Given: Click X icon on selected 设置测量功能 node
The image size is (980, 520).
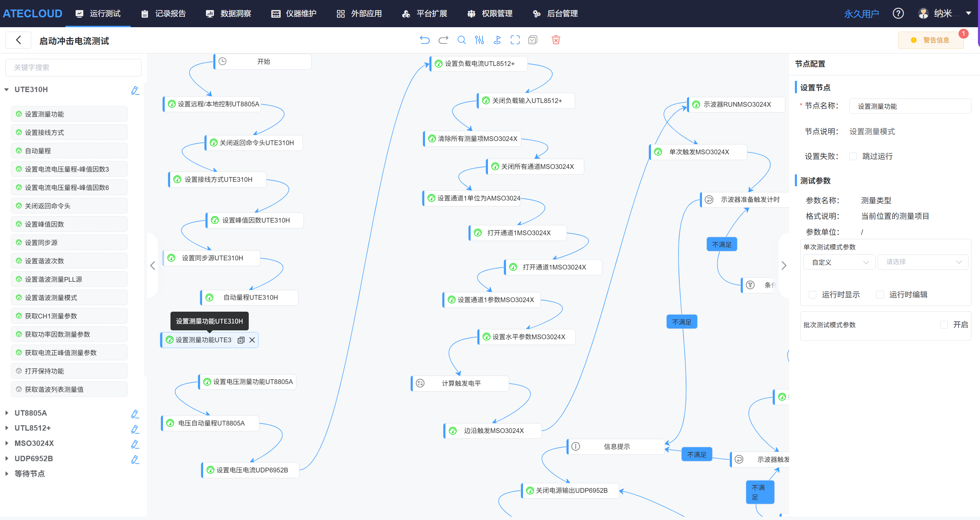Looking at the screenshot, I should [252, 340].
